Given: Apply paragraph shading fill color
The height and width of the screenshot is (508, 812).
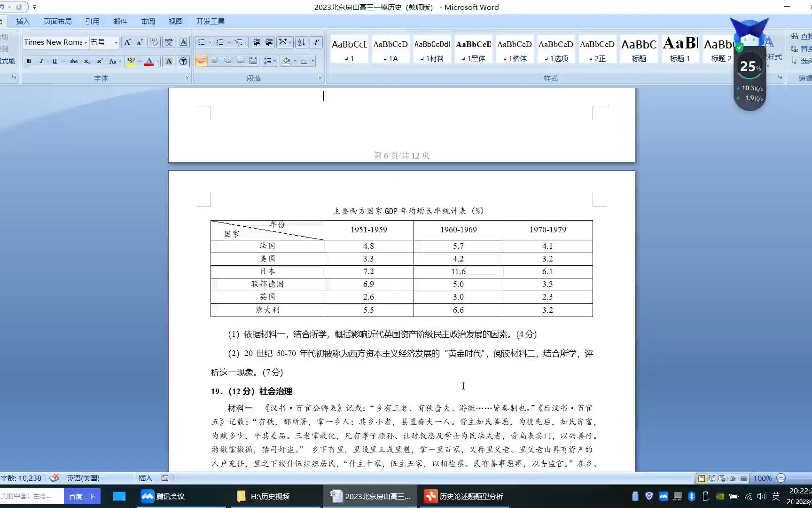Looking at the screenshot, I should click(286, 61).
